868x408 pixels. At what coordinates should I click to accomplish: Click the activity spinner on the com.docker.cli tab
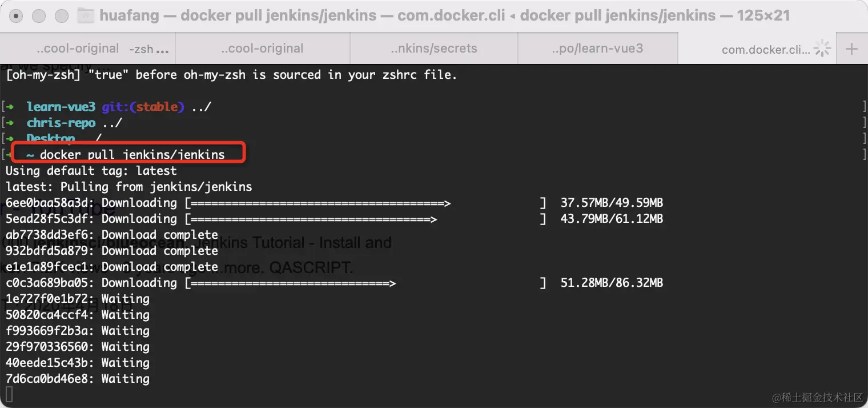click(822, 49)
